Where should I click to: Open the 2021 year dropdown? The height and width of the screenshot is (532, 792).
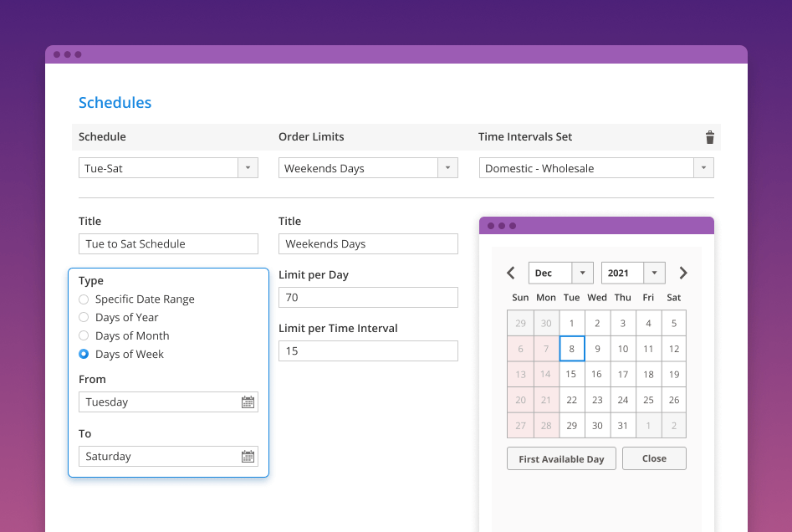(x=654, y=274)
